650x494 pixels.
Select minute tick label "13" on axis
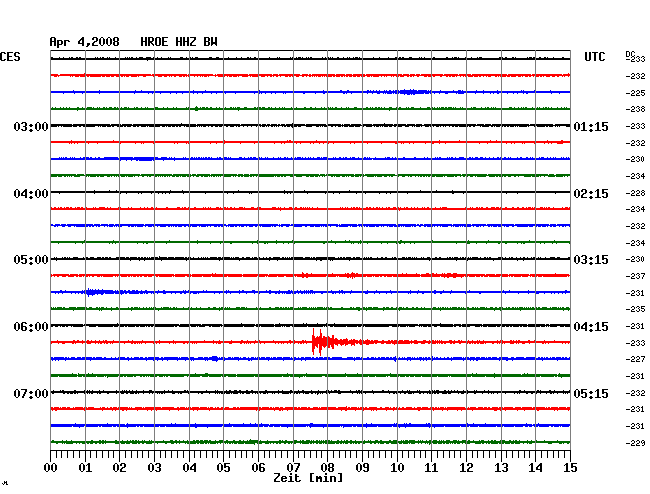pyautogui.click(x=501, y=468)
